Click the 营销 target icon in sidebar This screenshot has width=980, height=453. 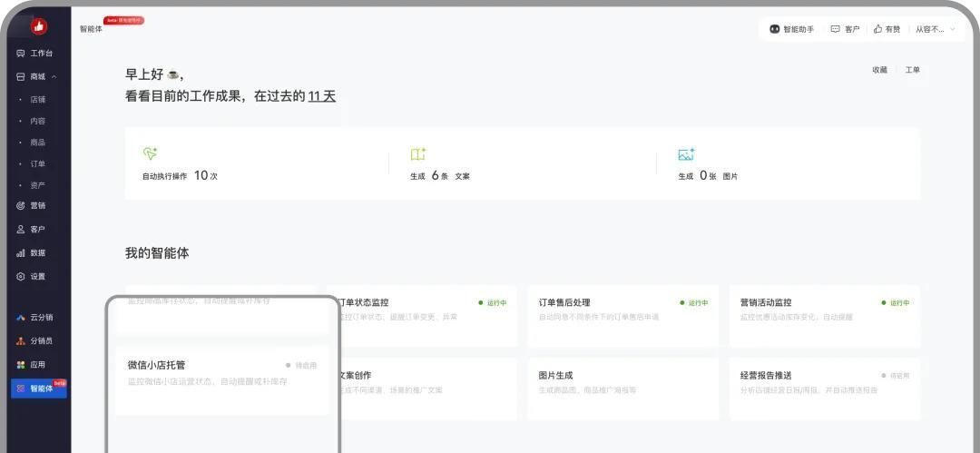21,206
